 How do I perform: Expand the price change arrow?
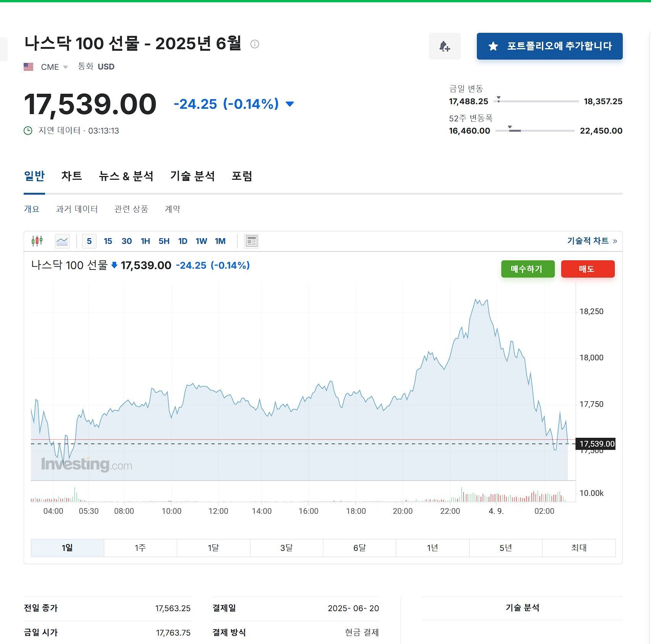[290, 104]
